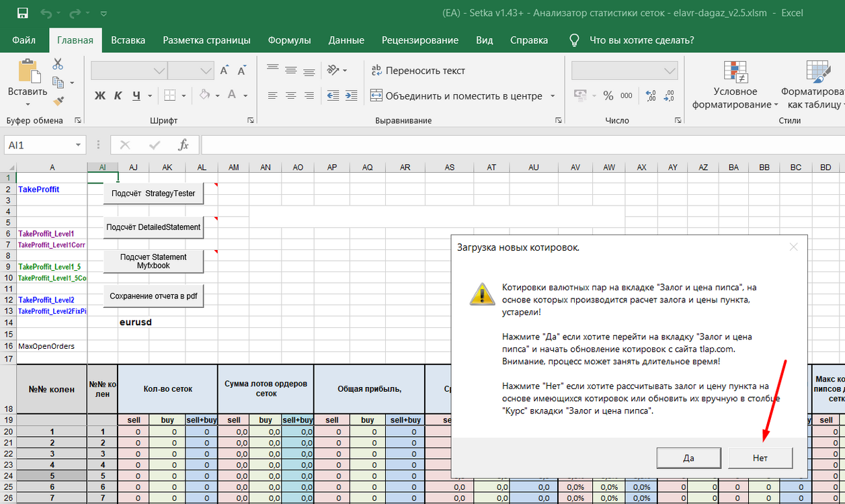
Task: Click the Нет button in dialog
Action: 760,458
